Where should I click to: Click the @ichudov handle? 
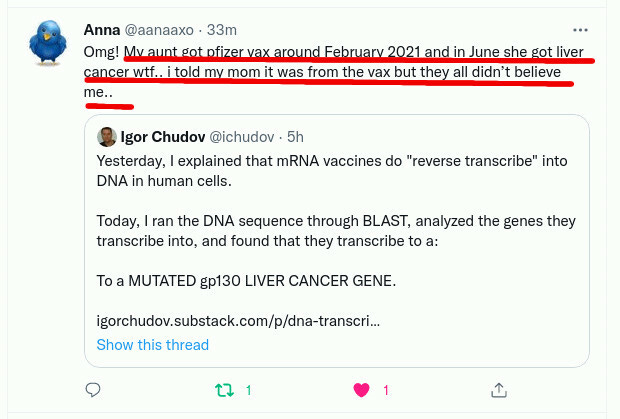[242, 137]
